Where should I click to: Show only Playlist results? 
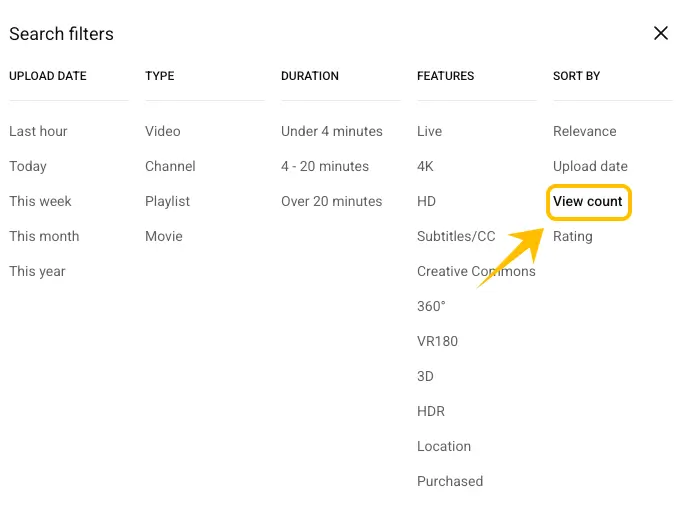[x=167, y=201]
